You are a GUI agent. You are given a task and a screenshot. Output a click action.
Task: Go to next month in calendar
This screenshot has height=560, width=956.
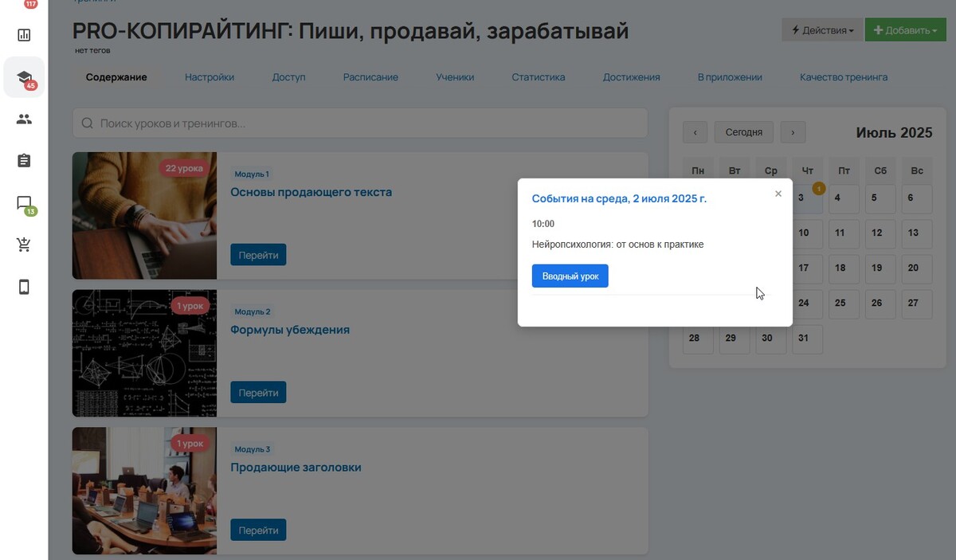point(793,132)
